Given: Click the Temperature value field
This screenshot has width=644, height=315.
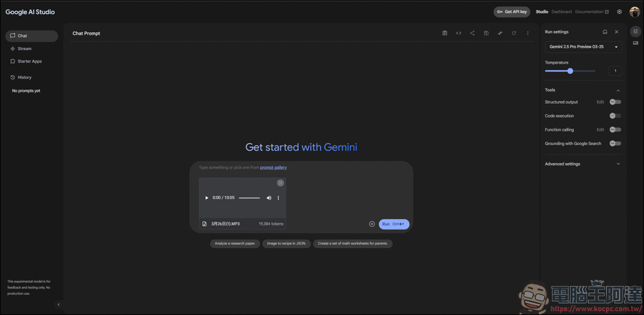Looking at the screenshot, I should tap(615, 71).
